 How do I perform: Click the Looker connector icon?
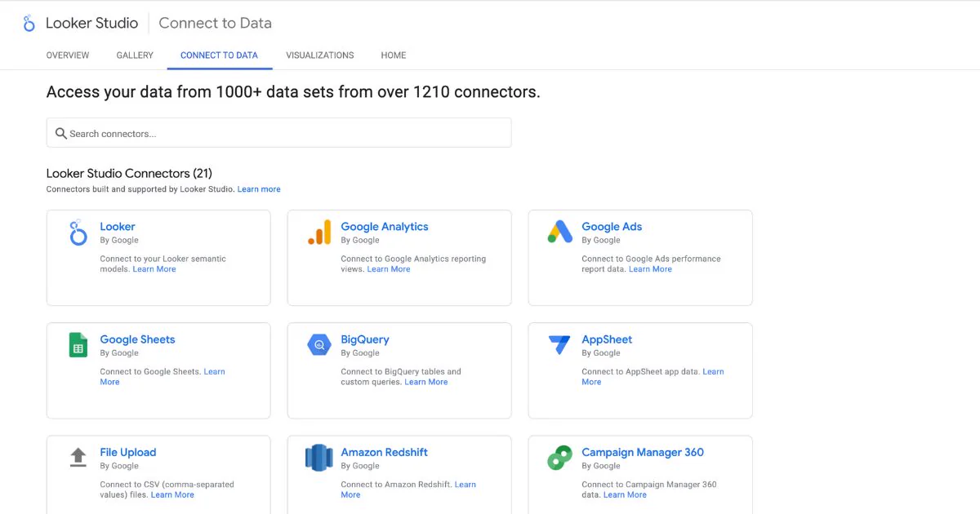coord(78,233)
